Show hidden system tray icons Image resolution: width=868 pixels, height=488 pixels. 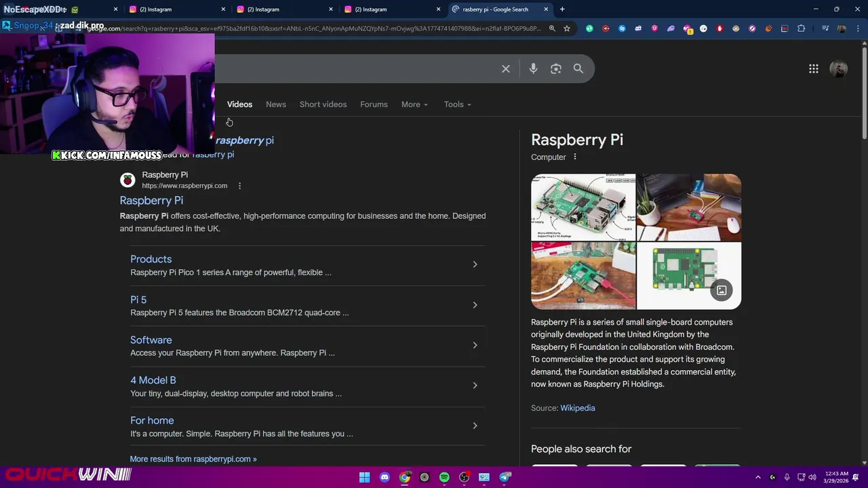758,477
